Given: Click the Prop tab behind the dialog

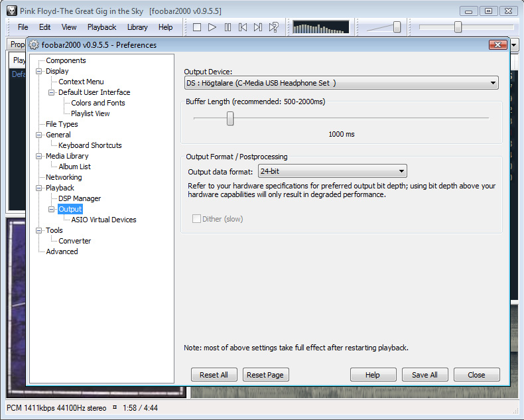Looking at the screenshot, I should point(17,44).
